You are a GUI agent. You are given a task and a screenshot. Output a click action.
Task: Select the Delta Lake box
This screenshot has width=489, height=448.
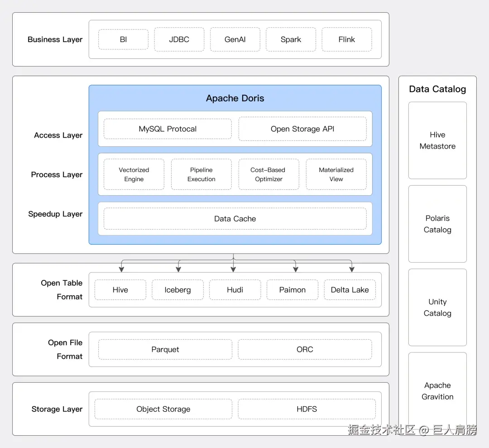350,290
